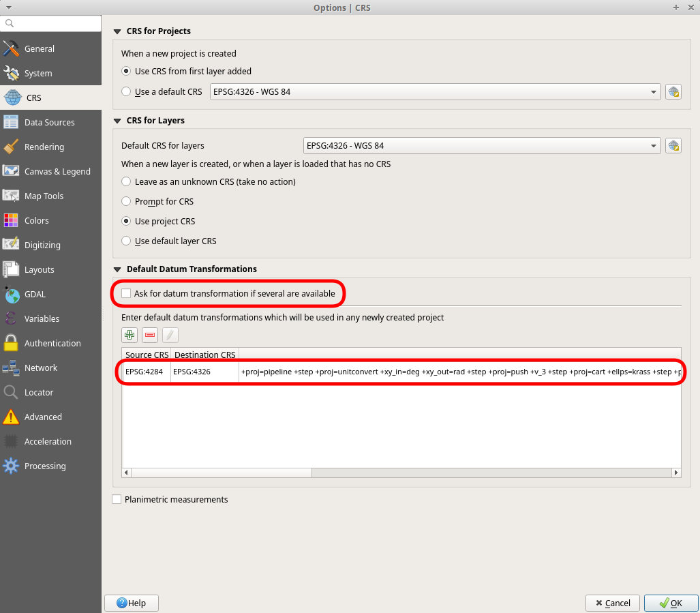Open the Variables epsilon icon
The image size is (700, 613).
[11, 319]
